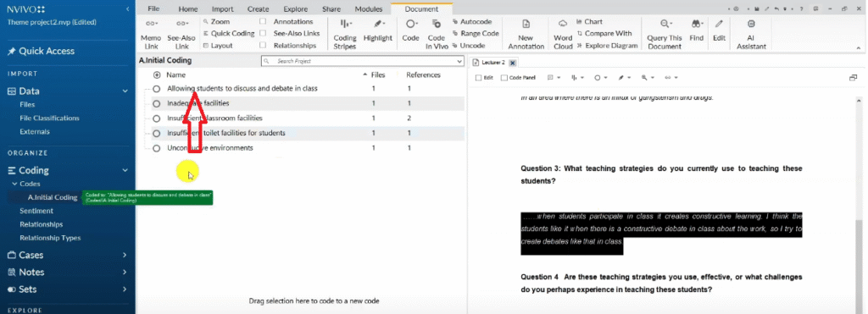868x314 pixels.
Task: Open Files under Data
Action: (x=27, y=104)
